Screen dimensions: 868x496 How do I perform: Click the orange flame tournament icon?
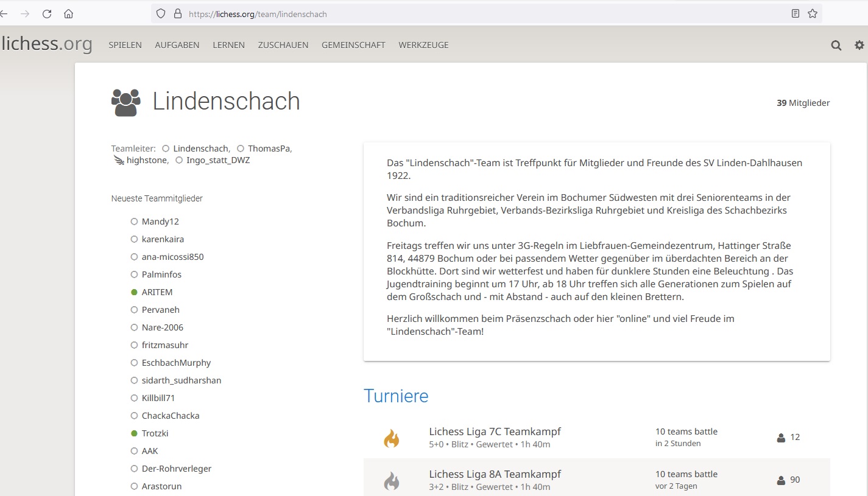click(391, 438)
